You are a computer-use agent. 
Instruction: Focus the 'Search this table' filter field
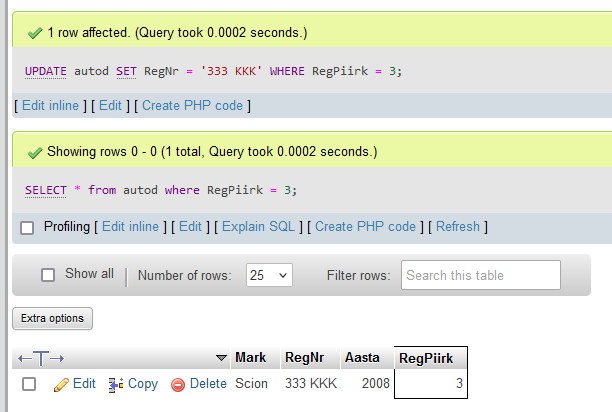(481, 275)
